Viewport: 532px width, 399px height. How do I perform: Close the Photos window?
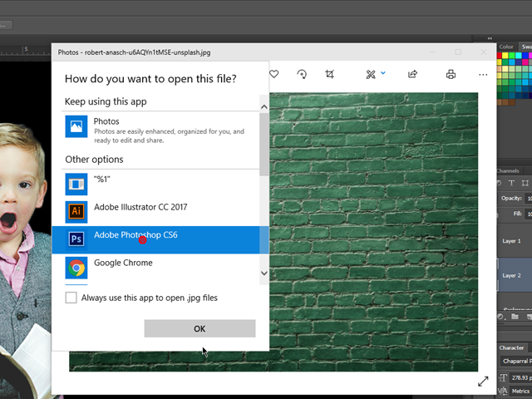pos(484,52)
